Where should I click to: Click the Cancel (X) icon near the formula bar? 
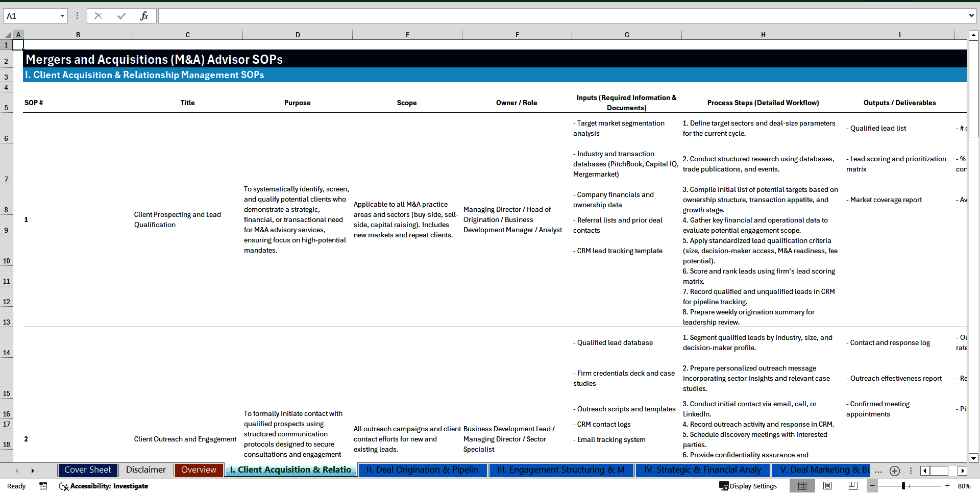[98, 15]
